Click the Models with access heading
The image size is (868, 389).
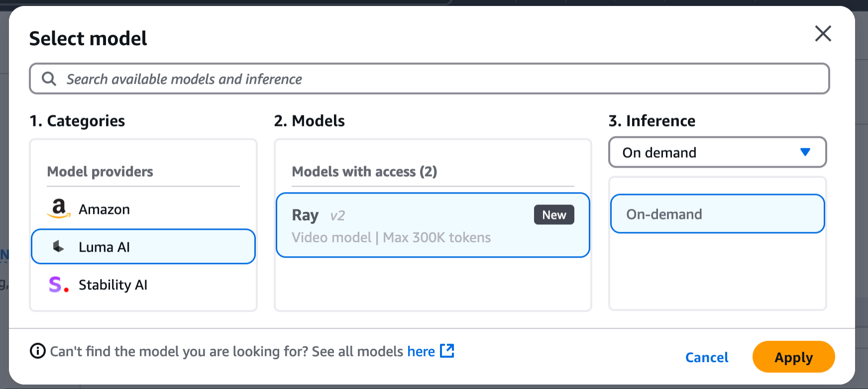[364, 172]
